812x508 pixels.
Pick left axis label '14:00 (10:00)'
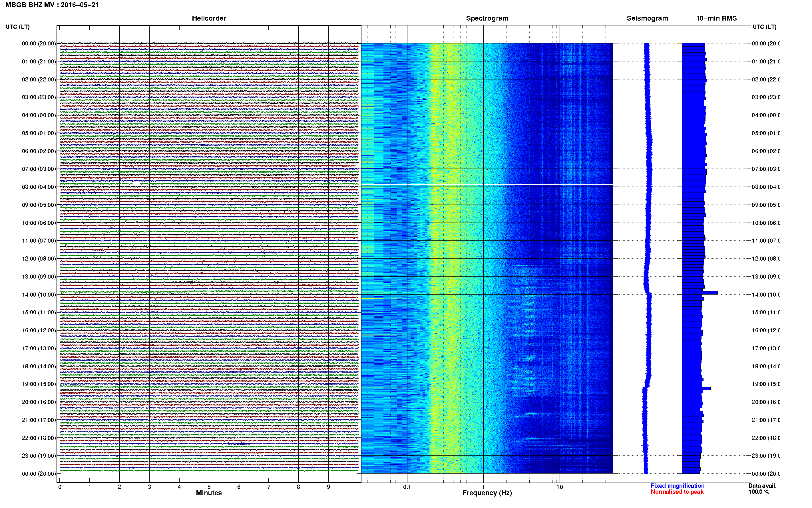pos(39,295)
